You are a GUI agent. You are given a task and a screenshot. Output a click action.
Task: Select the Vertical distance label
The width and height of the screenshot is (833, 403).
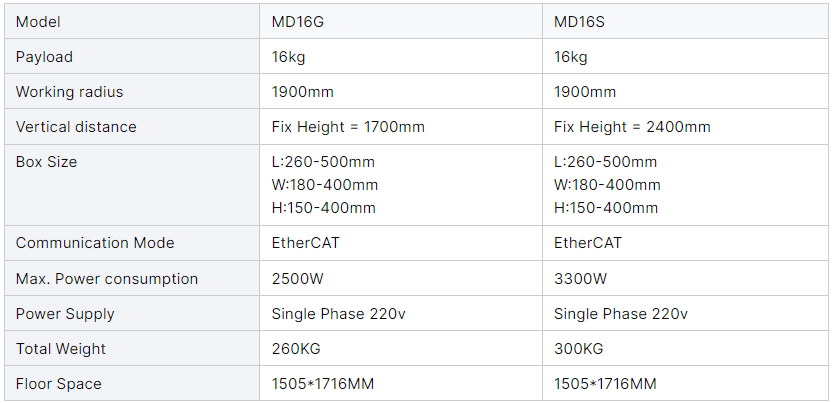tap(76, 127)
